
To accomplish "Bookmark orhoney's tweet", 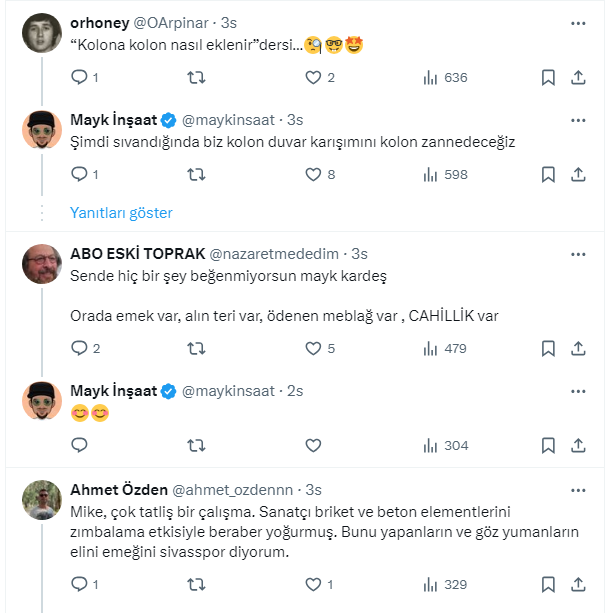I will point(548,77).
